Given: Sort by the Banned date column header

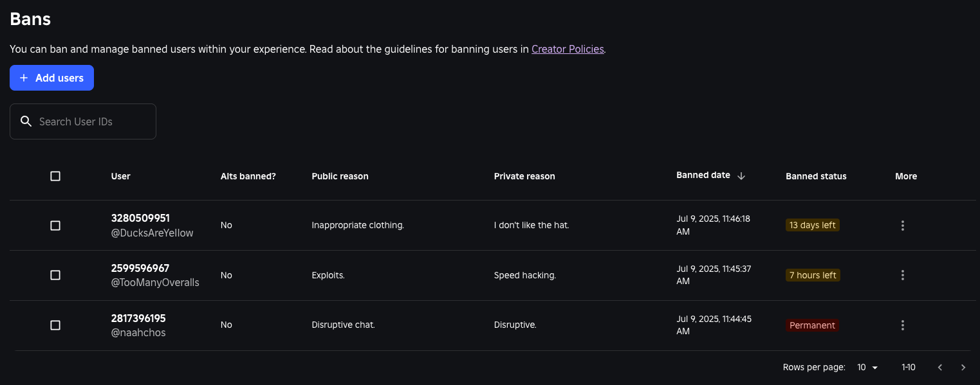Looking at the screenshot, I should [x=703, y=175].
